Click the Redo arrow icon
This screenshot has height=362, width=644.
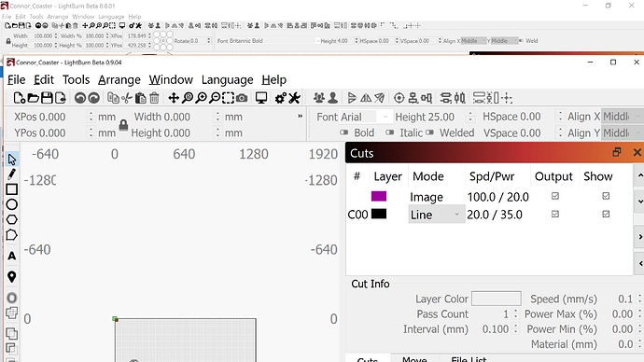click(x=94, y=98)
